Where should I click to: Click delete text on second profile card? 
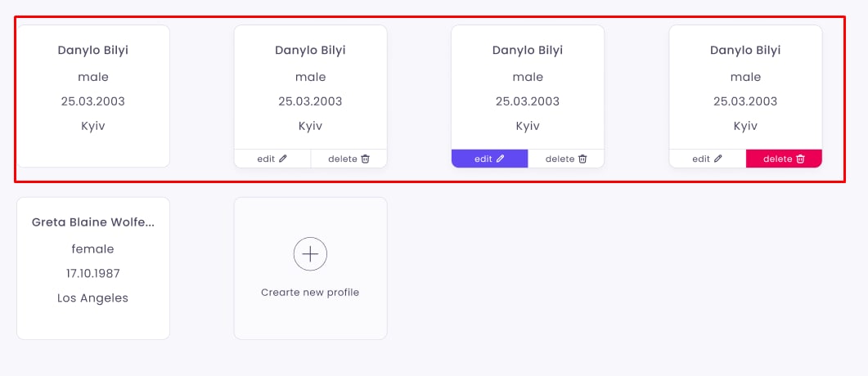tap(343, 159)
